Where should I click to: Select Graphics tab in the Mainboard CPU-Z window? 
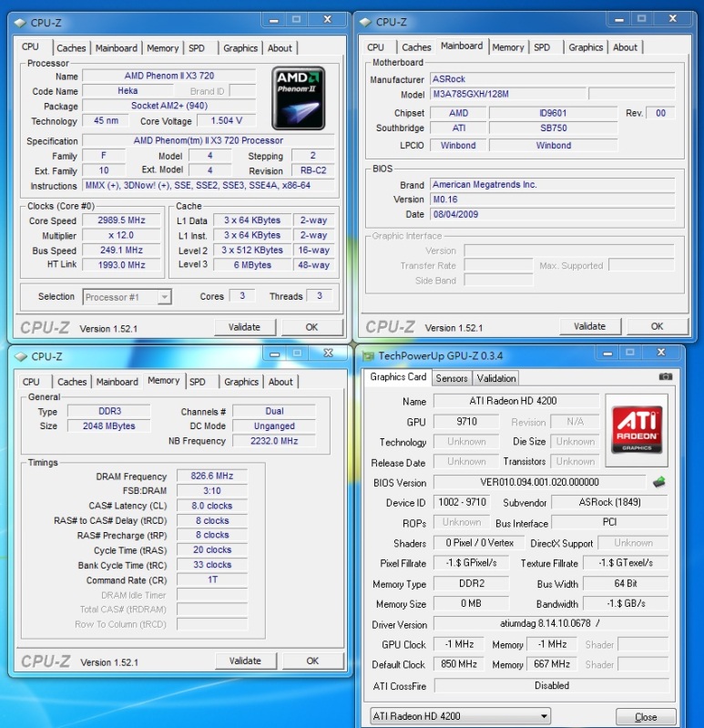(x=586, y=46)
